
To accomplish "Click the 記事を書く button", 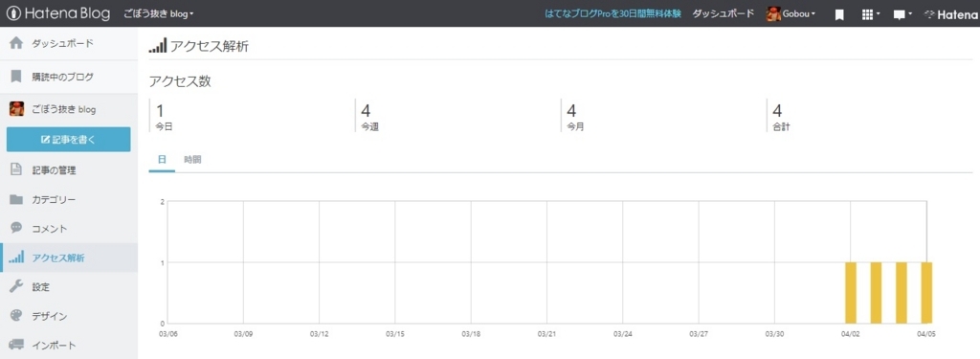I will [69, 140].
